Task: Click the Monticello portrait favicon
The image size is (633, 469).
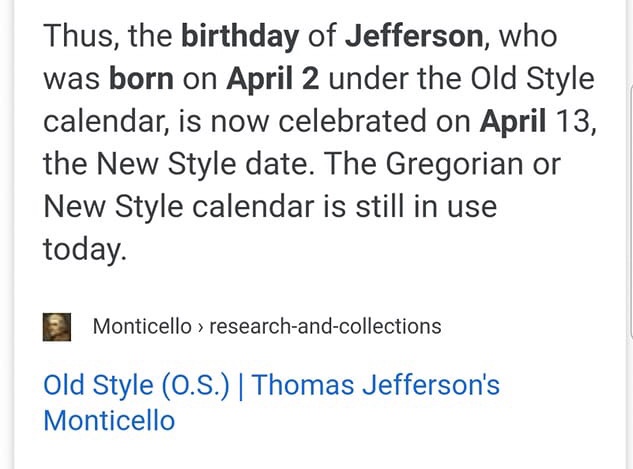Action: click(57, 327)
